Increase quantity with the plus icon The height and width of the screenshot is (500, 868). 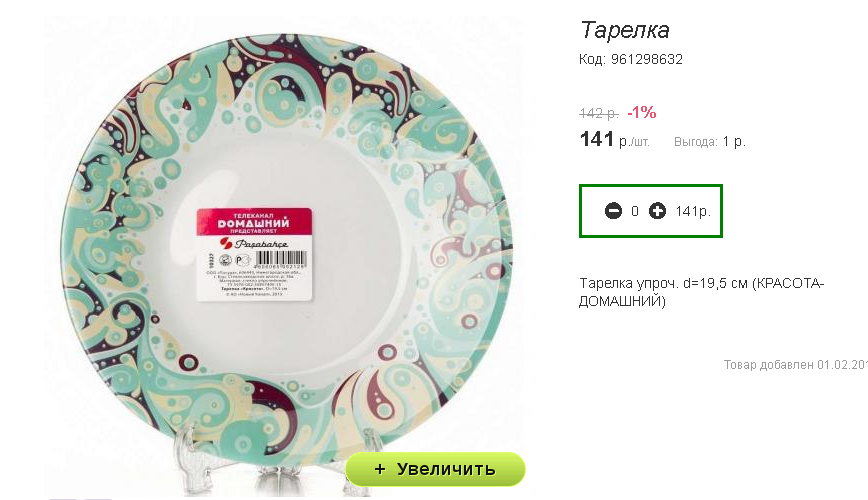[x=657, y=211]
